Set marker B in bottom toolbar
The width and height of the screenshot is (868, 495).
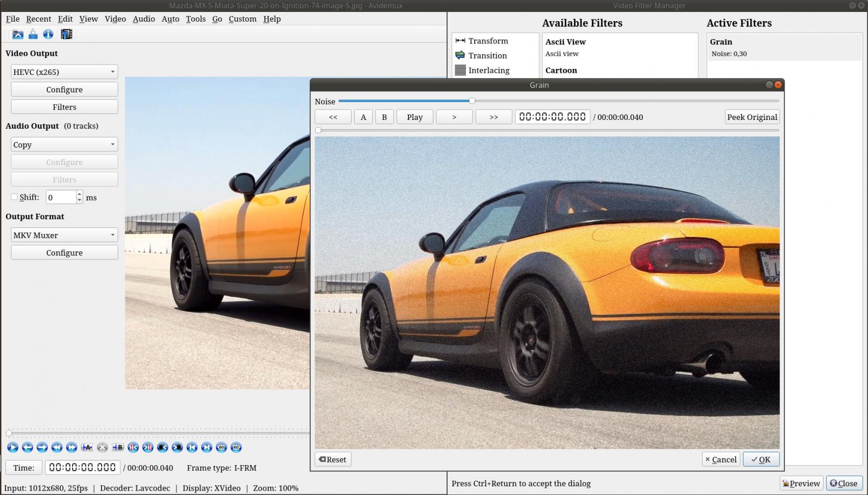(118, 447)
